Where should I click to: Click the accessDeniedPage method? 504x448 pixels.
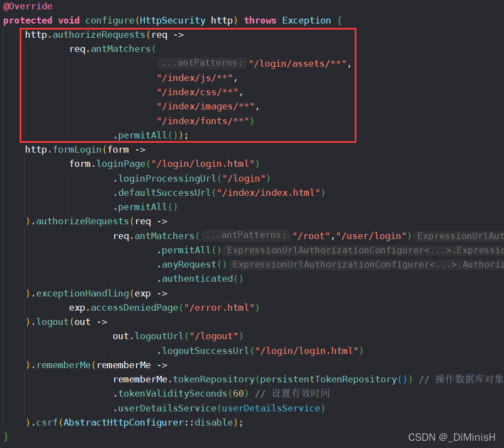(134, 308)
